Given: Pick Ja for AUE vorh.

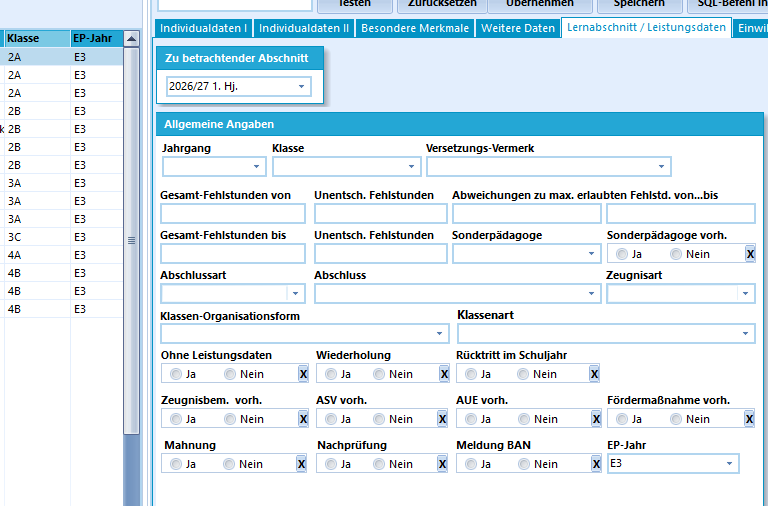Looking at the screenshot, I should click(479, 419).
